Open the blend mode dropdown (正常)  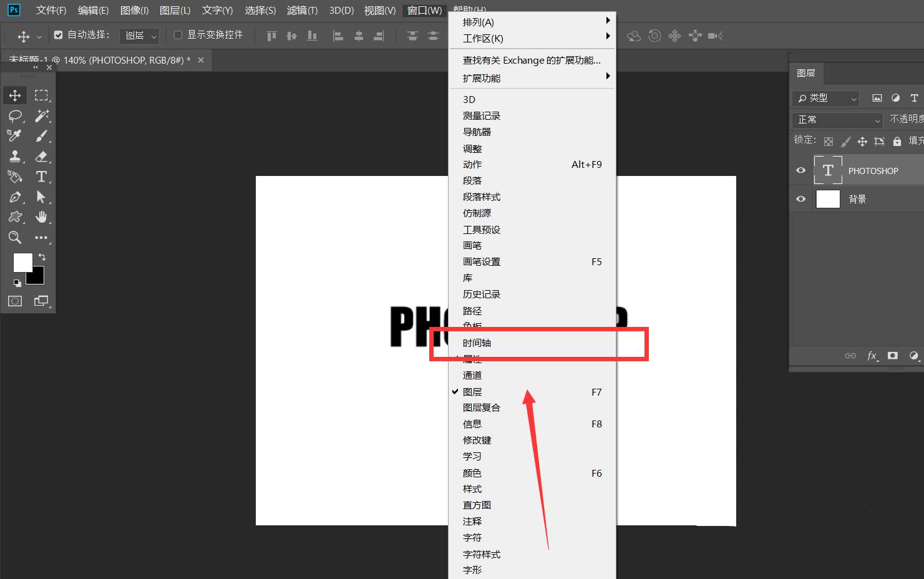point(837,120)
